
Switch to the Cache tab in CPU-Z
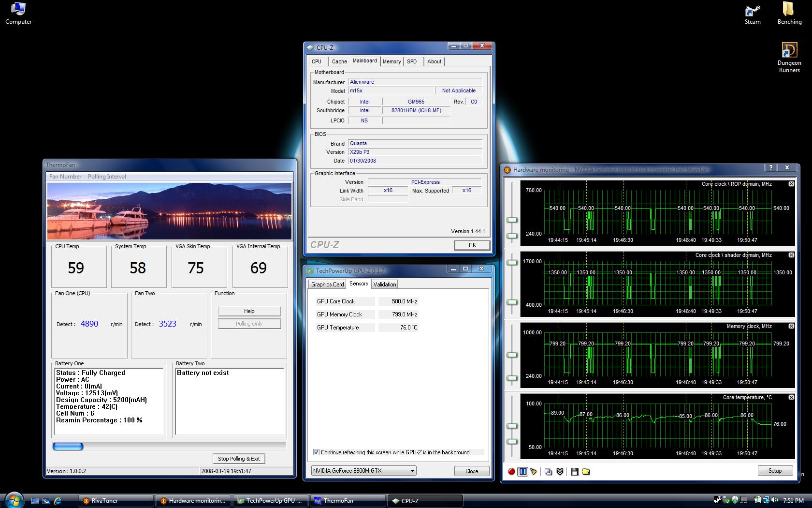[x=339, y=61]
